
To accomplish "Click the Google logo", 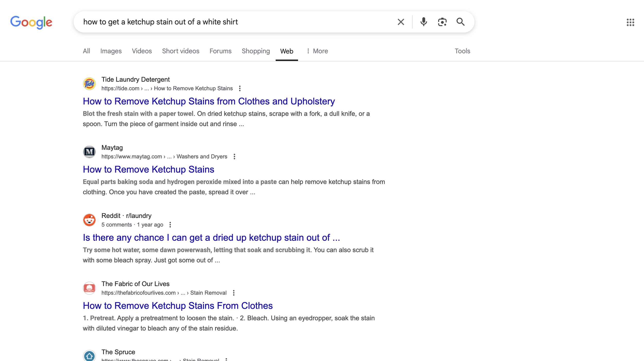I will pyautogui.click(x=31, y=22).
